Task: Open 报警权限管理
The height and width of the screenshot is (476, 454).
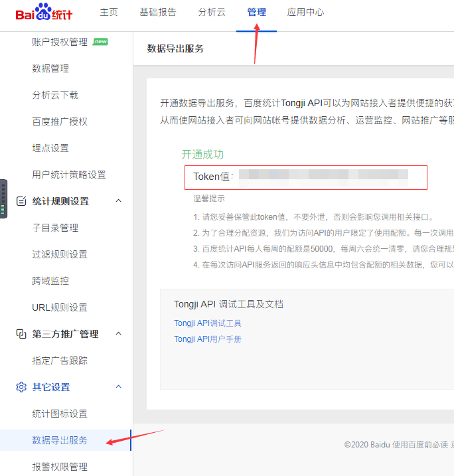Action: click(60, 467)
